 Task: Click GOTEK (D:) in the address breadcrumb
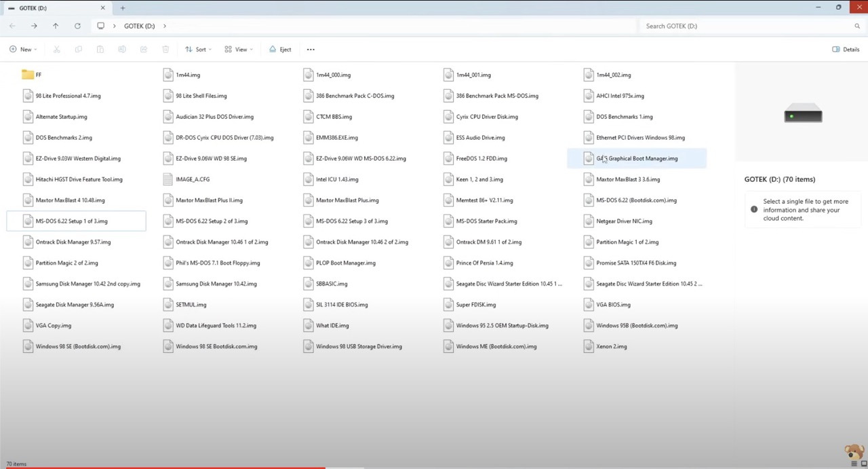point(139,26)
